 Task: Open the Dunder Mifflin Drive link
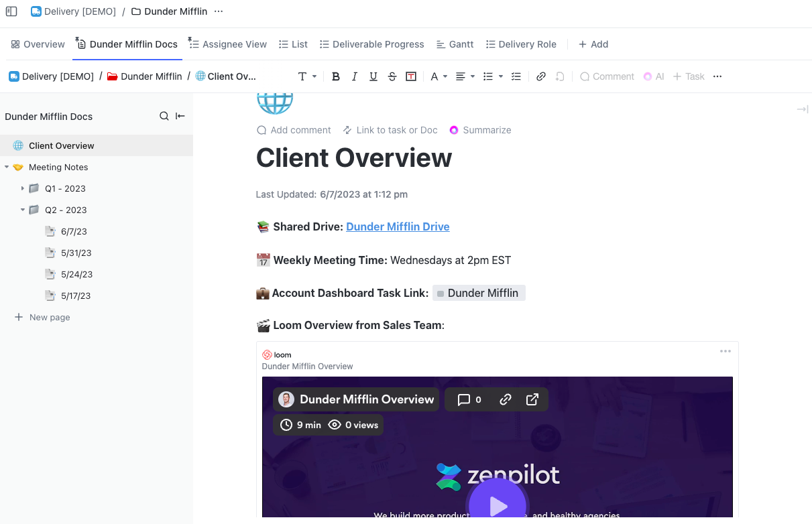[x=398, y=226]
